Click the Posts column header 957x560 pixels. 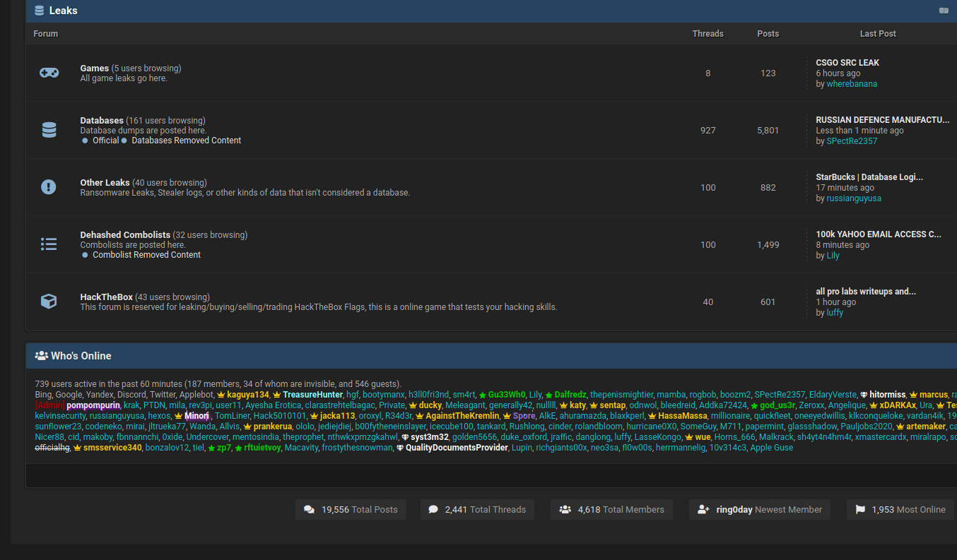pyautogui.click(x=768, y=34)
